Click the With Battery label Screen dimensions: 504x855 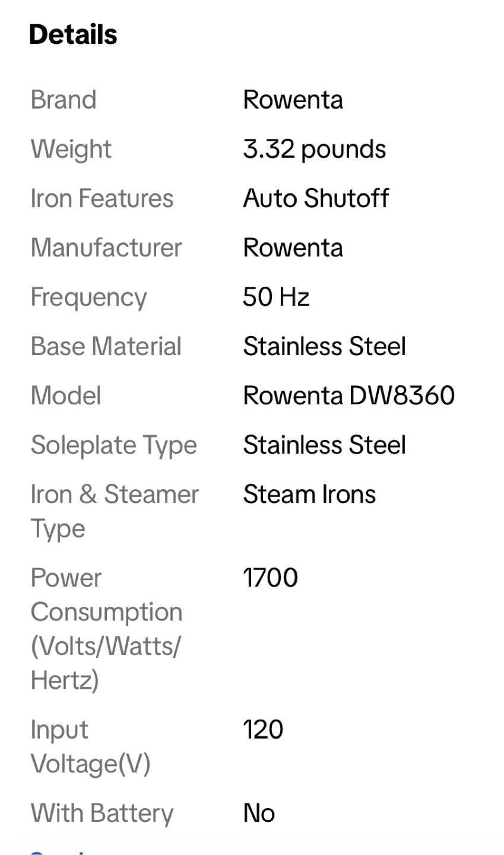click(x=102, y=813)
